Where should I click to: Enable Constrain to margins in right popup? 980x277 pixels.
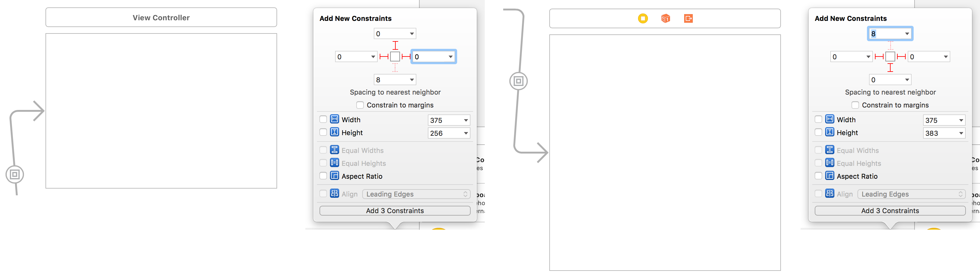click(855, 105)
